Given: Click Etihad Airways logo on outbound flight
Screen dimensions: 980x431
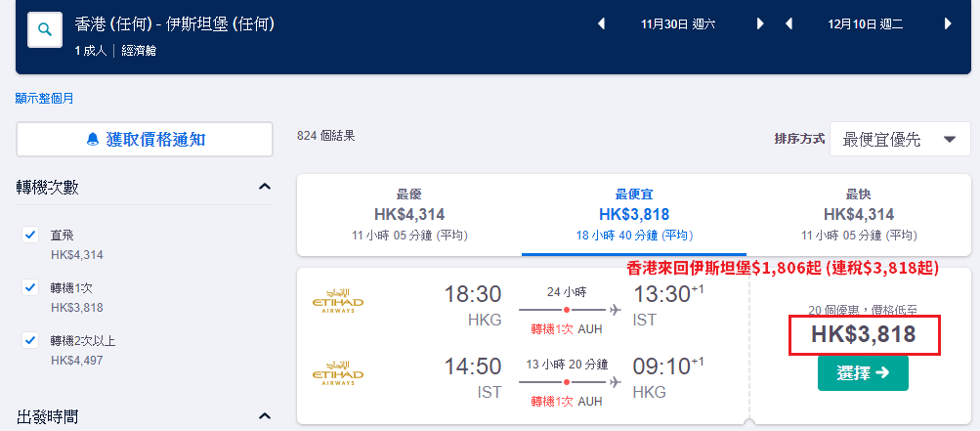Looking at the screenshot, I should click(337, 301).
